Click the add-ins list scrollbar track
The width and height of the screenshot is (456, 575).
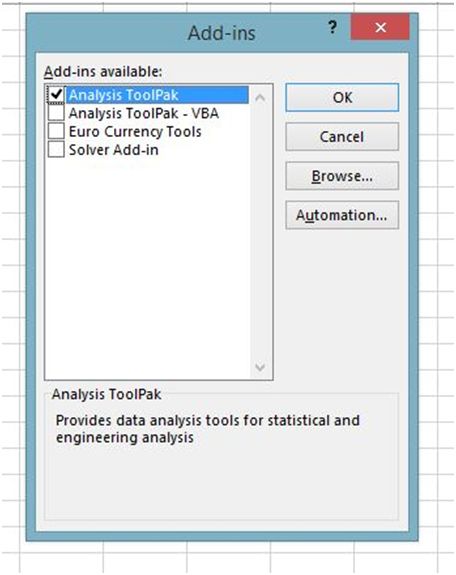[260, 232]
